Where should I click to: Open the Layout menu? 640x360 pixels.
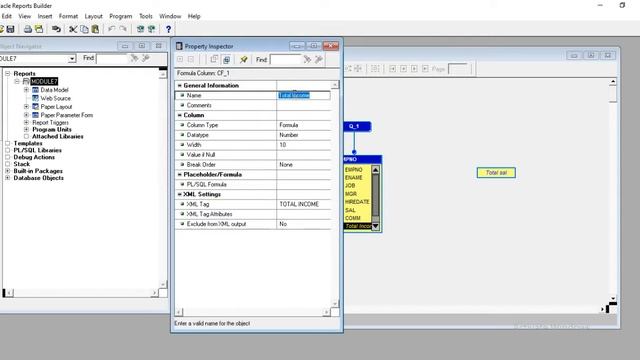pos(93,16)
